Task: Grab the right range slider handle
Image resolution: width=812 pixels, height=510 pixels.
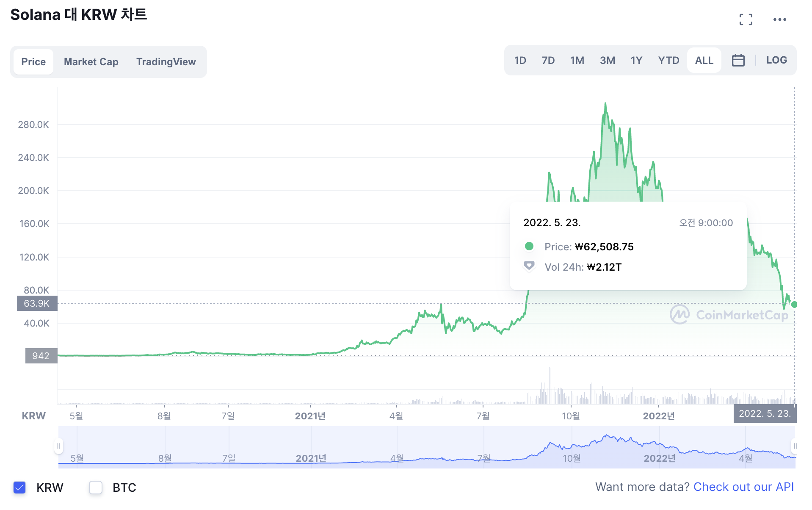Action: coord(795,446)
